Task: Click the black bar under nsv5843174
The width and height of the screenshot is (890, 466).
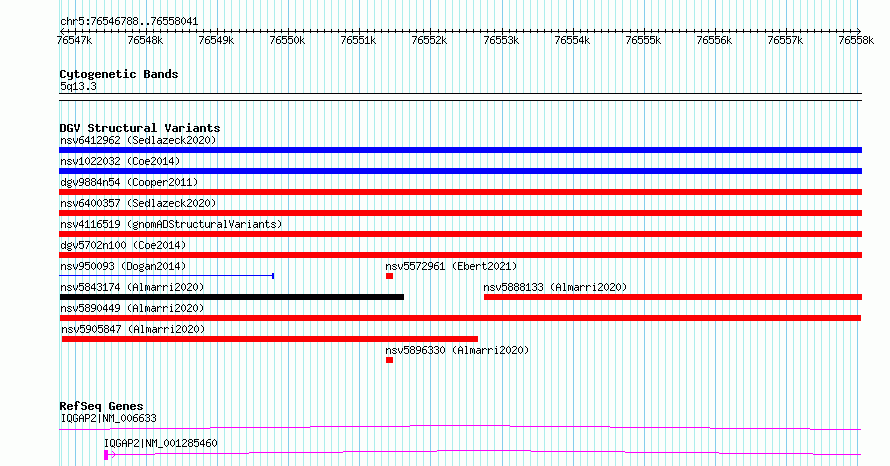Action: tap(232, 297)
